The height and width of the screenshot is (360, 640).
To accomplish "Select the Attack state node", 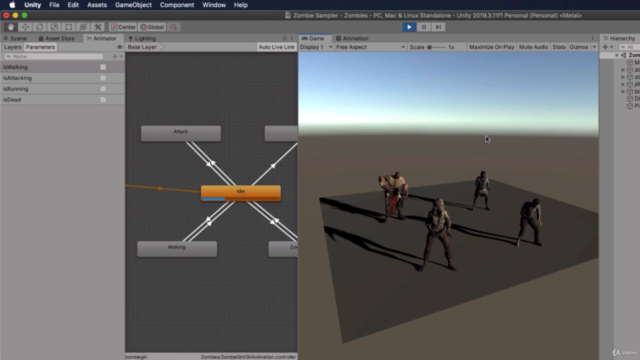I will tap(181, 133).
